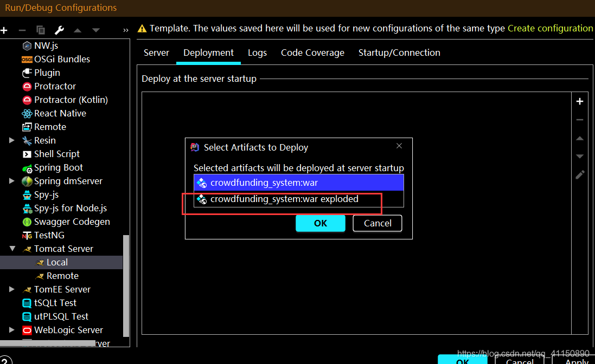Click the Spring Boot icon
The image size is (595, 364).
[x=27, y=168]
